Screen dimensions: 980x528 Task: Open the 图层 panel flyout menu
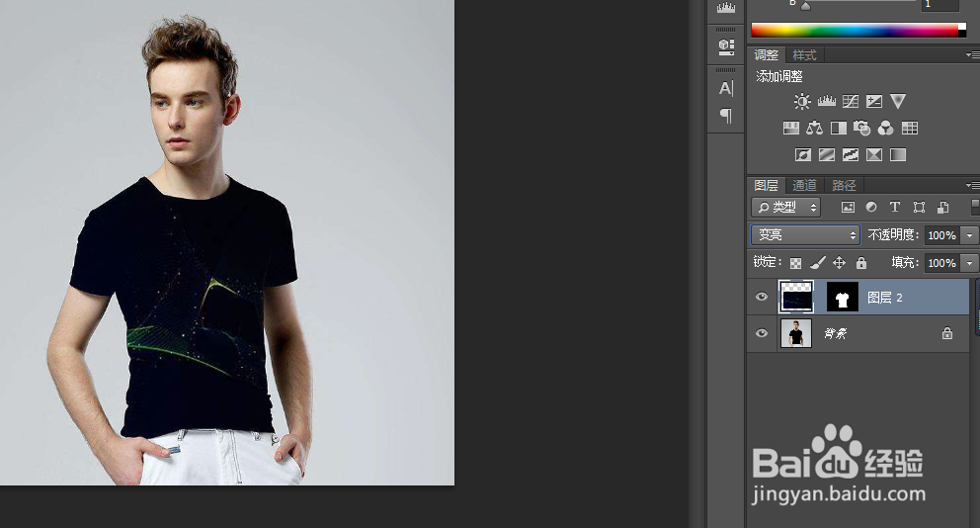(972, 185)
